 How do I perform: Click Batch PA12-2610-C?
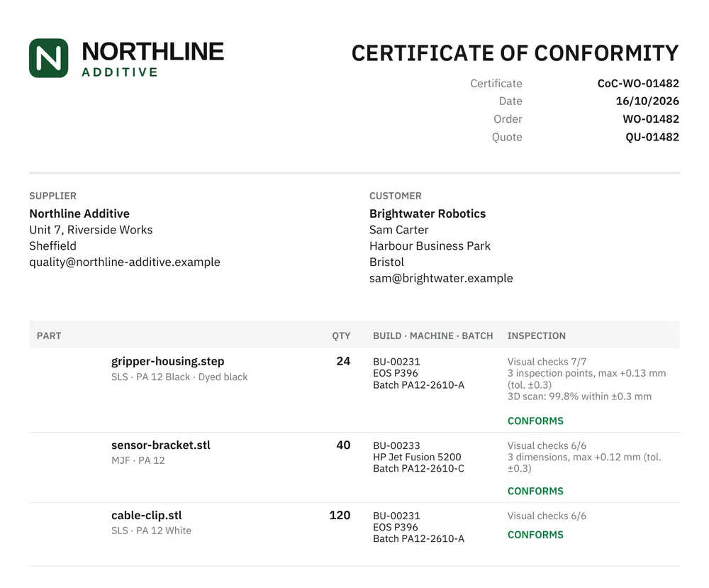pos(419,469)
